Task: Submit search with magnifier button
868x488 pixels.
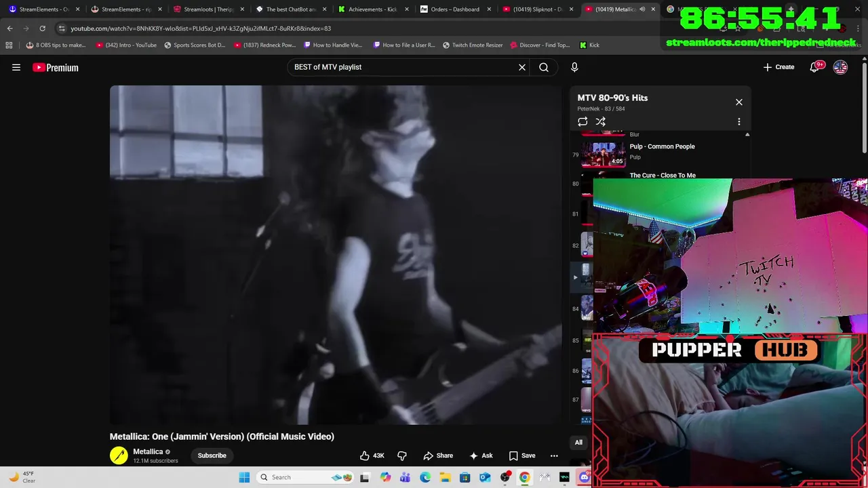Action: [x=544, y=67]
